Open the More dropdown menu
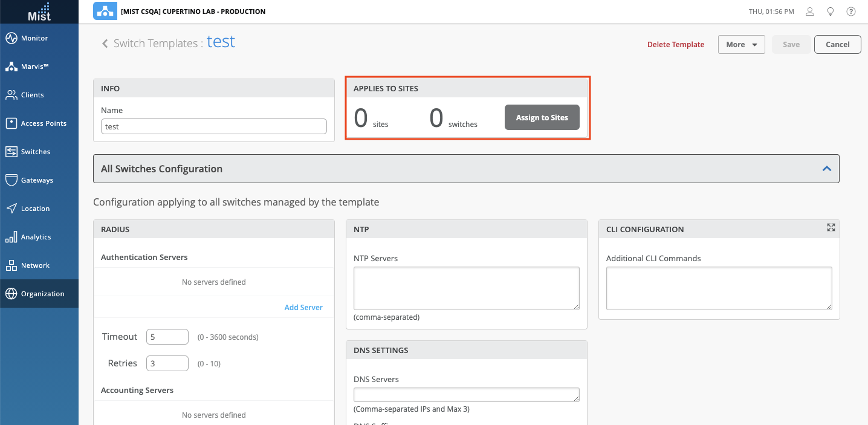 741,44
